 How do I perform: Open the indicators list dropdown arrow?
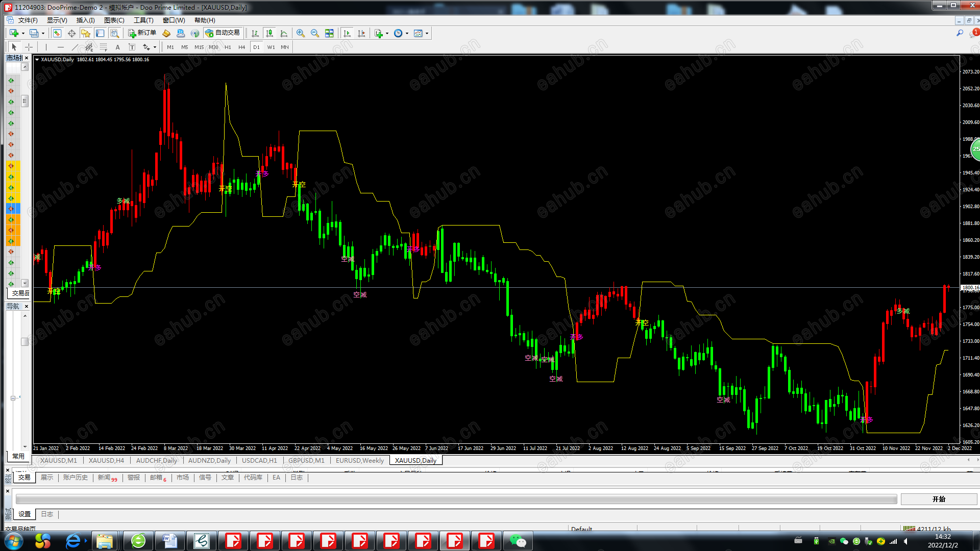(387, 34)
